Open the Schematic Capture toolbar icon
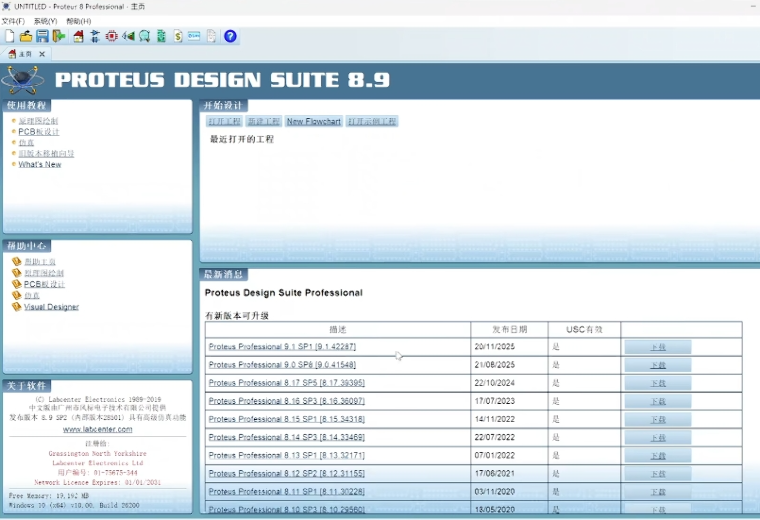This screenshot has height=520, width=760. (x=95, y=37)
